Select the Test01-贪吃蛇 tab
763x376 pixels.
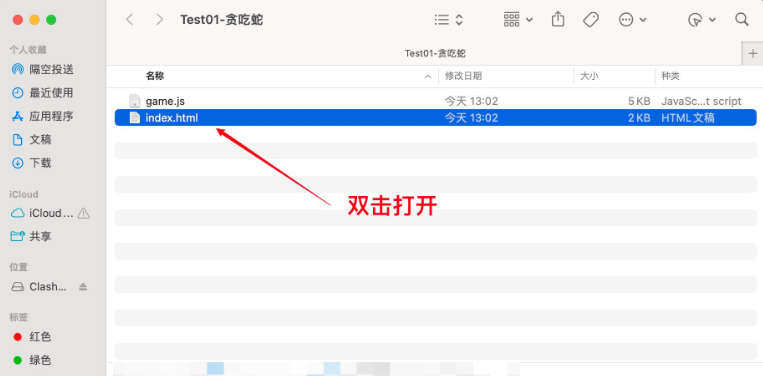435,53
